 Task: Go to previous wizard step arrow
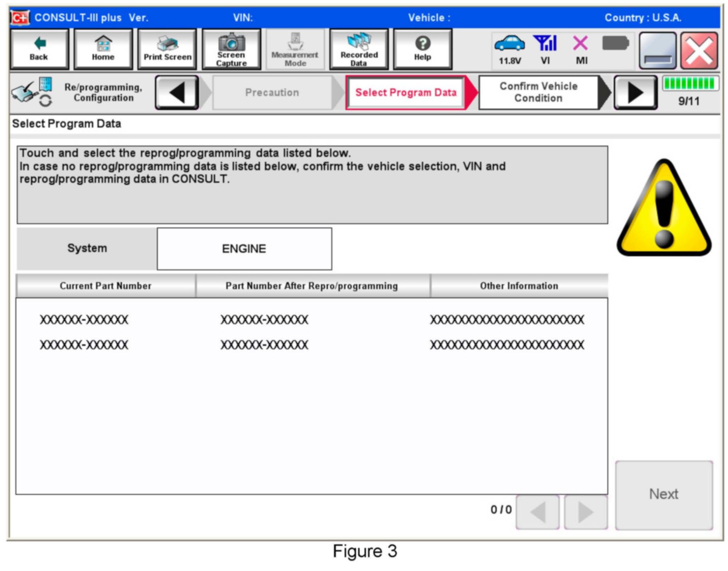[177, 92]
